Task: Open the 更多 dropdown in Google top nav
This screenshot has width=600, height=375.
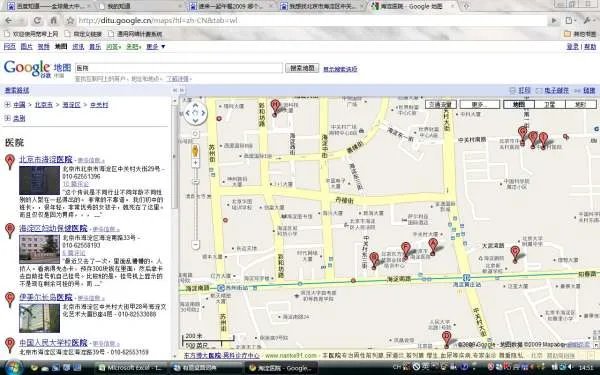Action: click(155, 46)
